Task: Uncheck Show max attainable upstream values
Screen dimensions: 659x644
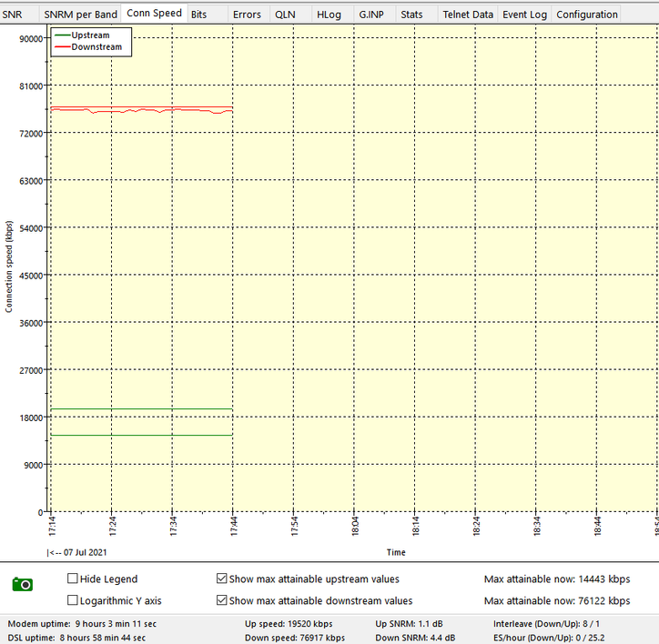Action: point(222,579)
